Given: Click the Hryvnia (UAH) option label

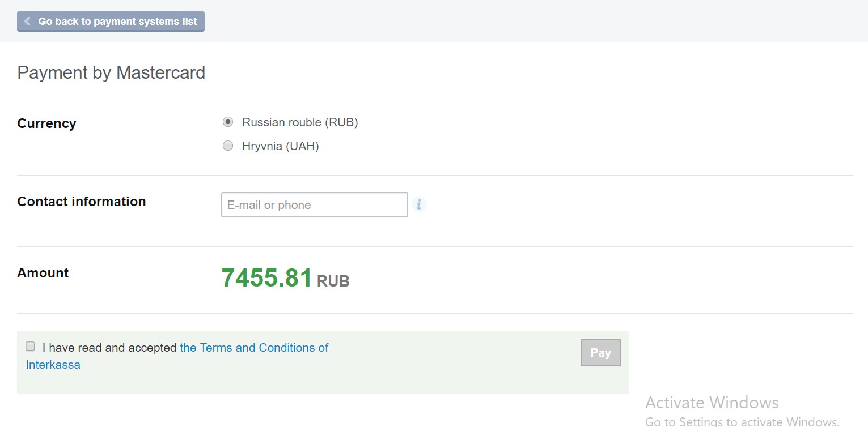Looking at the screenshot, I should tap(280, 146).
